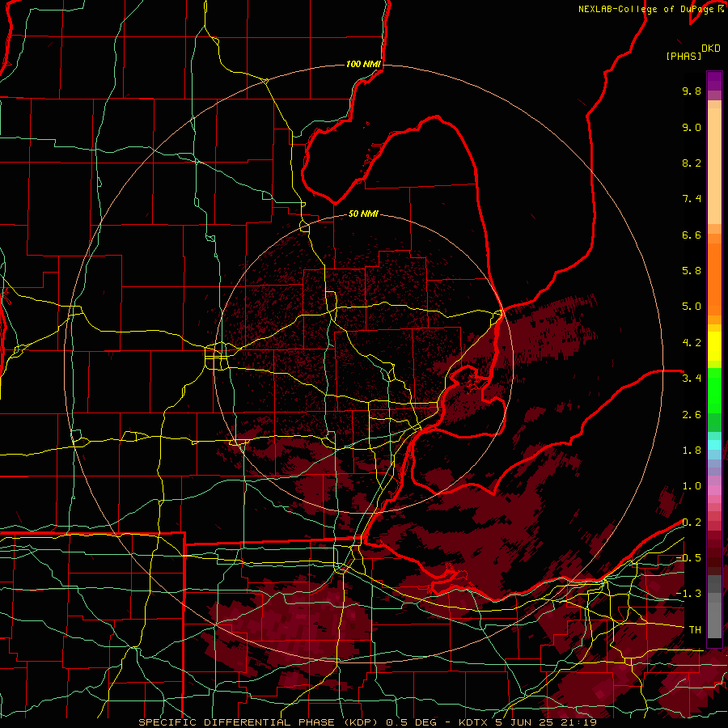Screen dimensions: 728x728
Task: Click the 0.2 scale value
Action: point(692,523)
